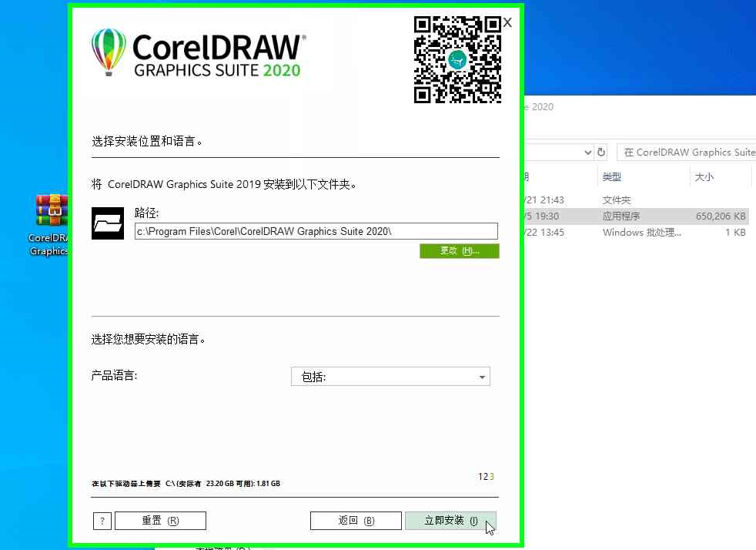Select the Windows 批处理 file row

point(637,233)
